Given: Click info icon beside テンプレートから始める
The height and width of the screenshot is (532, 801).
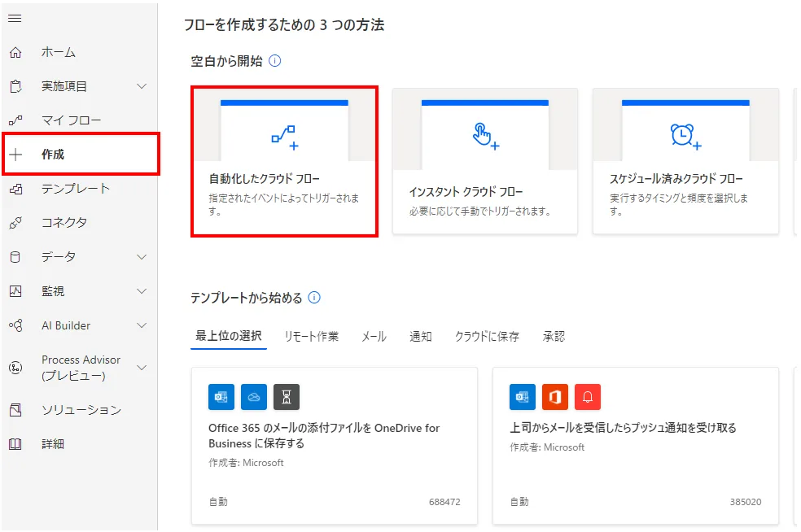Looking at the screenshot, I should (314, 298).
